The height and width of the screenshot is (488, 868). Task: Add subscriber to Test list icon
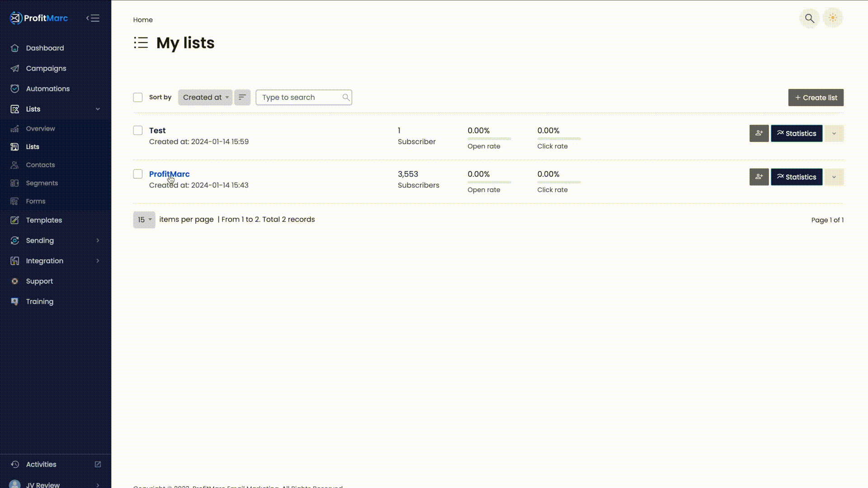tap(759, 133)
